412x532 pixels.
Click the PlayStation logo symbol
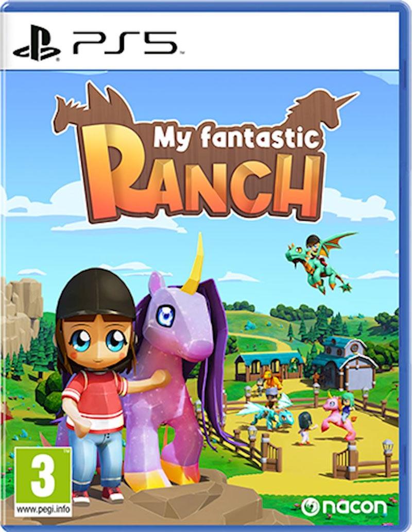[x=38, y=43]
